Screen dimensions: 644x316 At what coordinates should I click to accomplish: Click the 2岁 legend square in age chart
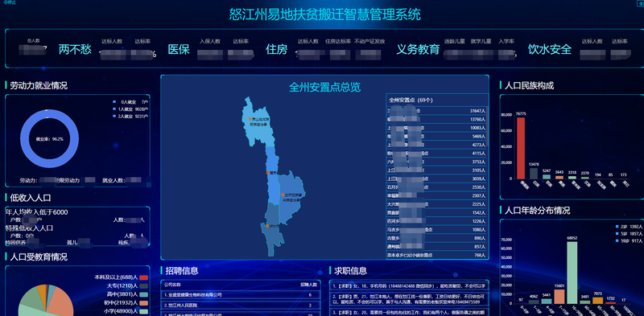617,227
